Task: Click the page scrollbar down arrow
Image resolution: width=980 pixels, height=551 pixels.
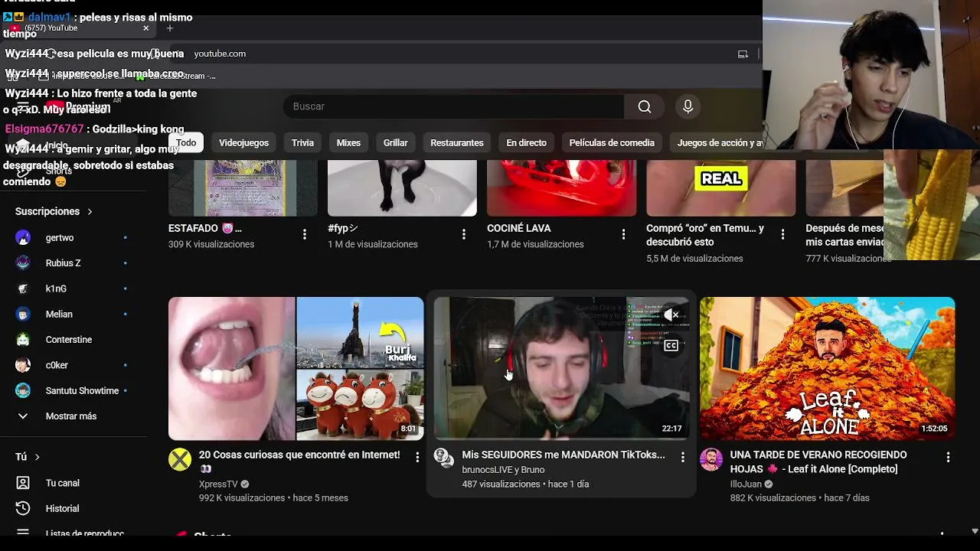Action: pos(974,530)
